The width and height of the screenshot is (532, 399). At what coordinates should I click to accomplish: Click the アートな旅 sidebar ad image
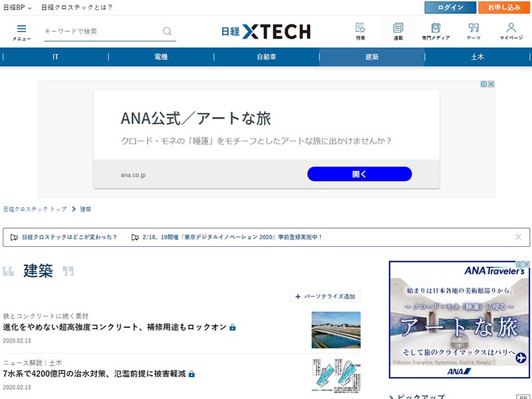point(459,320)
